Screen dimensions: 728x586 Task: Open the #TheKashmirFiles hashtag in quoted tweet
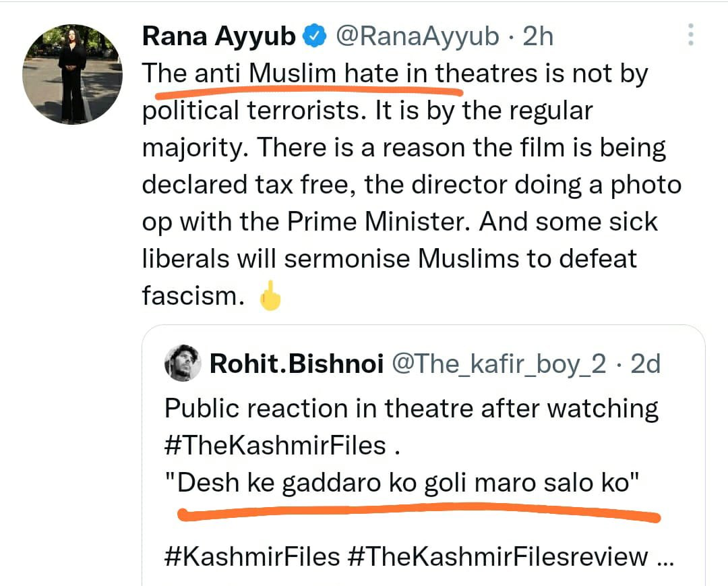point(275,446)
